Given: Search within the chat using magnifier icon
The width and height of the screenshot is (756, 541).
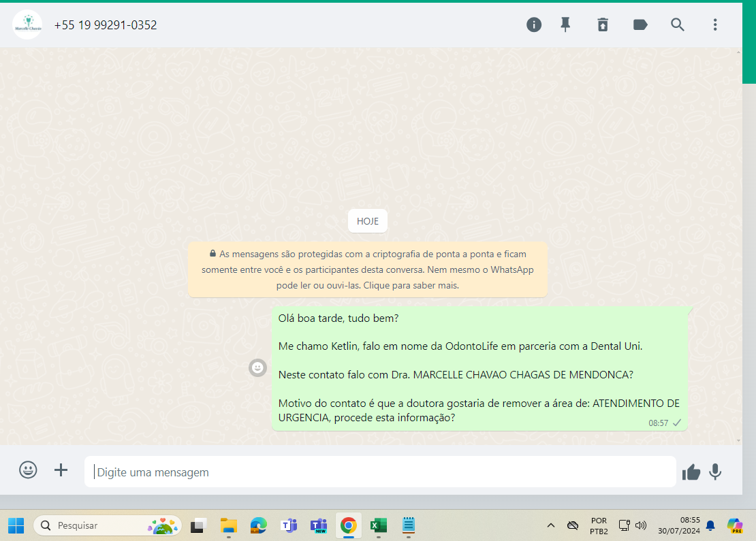Looking at the screenshot, I should (x=678, y=24).
